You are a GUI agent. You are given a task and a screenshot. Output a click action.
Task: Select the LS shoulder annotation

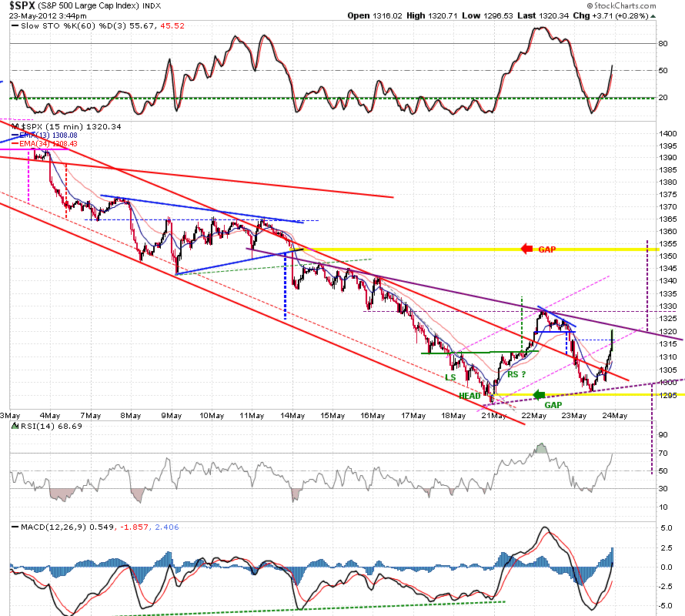450,377
